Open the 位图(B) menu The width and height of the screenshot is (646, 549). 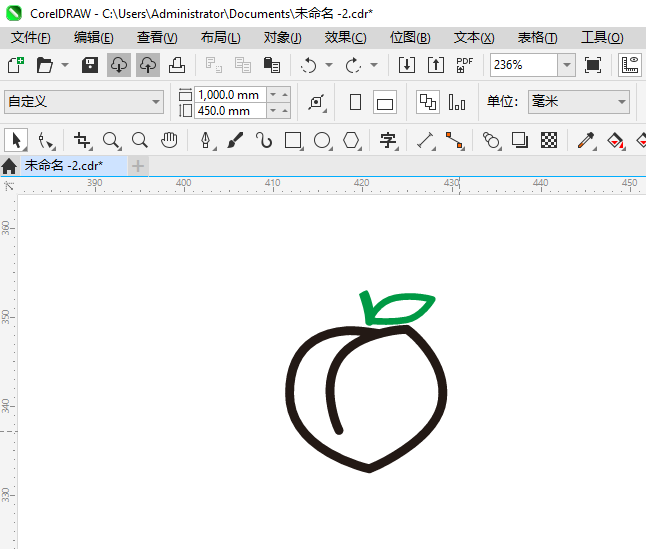(410, 37)
